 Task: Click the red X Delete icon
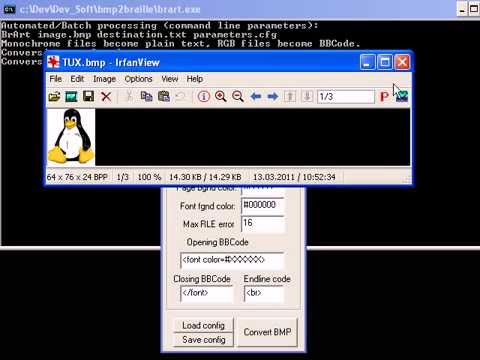click(x=106, y=97)
